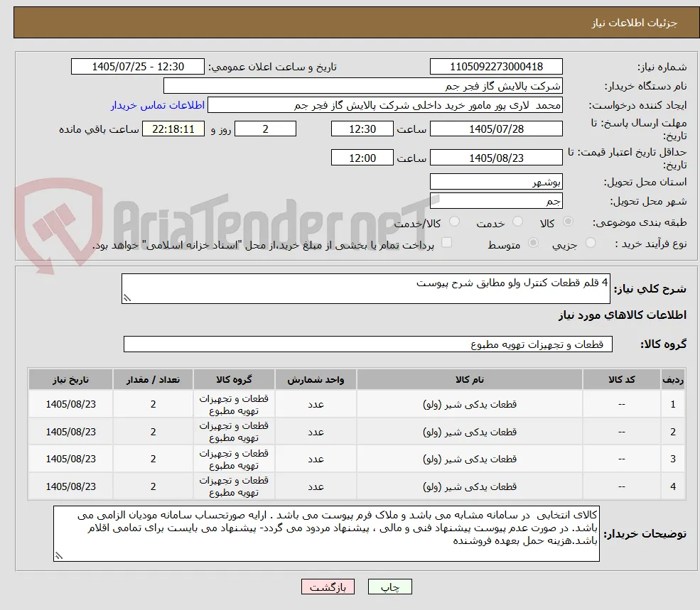Click the general need description text area
The height and width of the screenshot is (610, 700).
(365, 289)
